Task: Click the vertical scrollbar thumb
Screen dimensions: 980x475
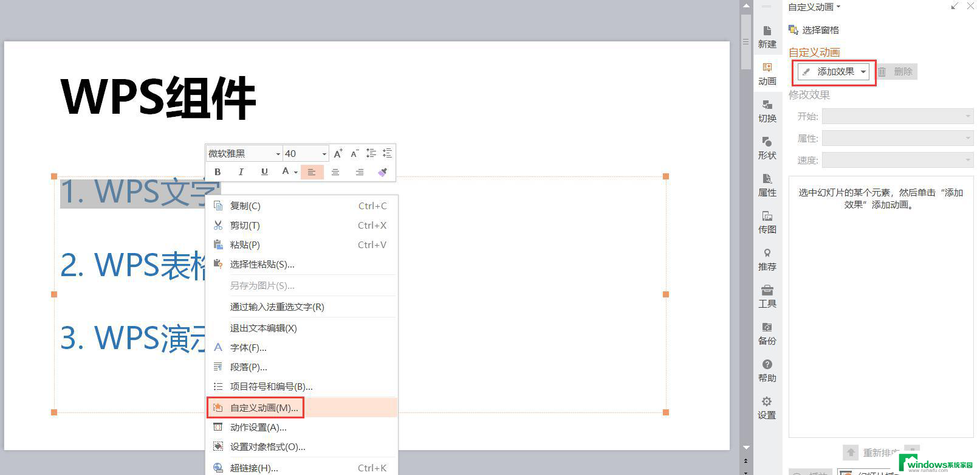Action: pyautogui.click(x=746, y=42)
